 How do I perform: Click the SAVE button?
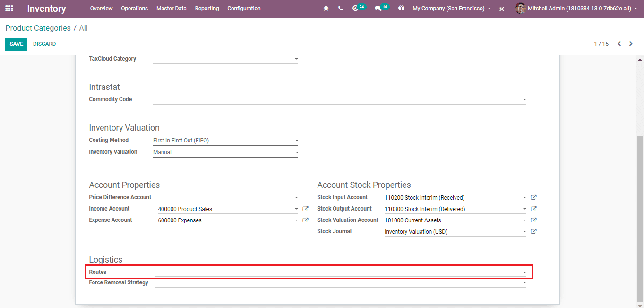point(16,44)
